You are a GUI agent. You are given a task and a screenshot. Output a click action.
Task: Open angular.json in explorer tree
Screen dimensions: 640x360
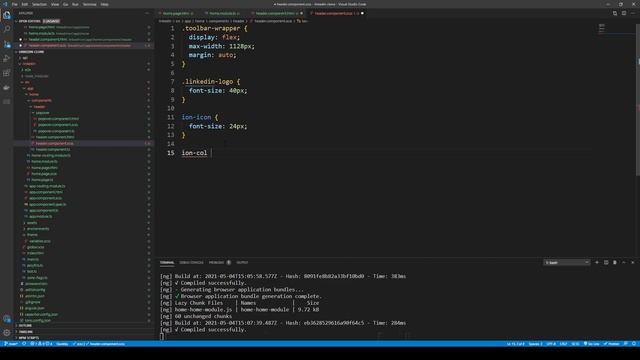click(34, 308)
